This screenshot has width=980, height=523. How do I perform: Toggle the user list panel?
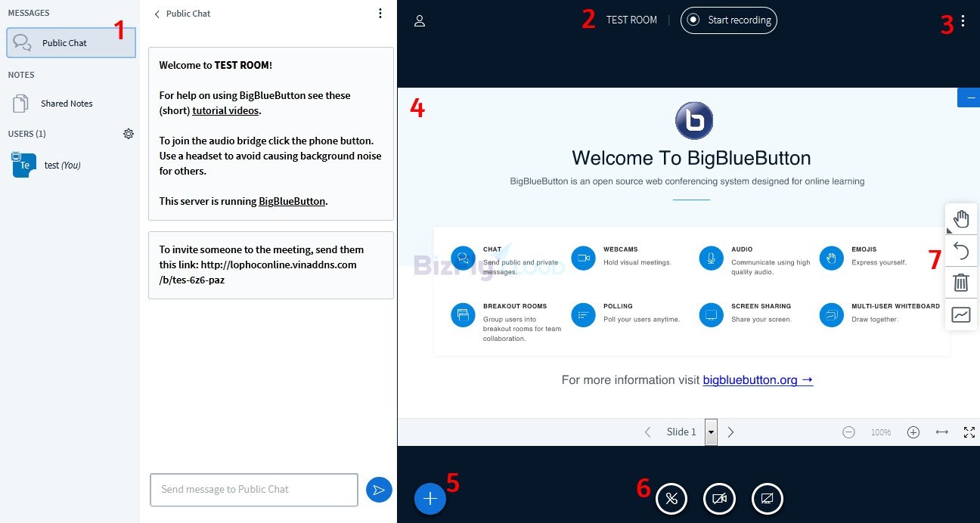420,20
